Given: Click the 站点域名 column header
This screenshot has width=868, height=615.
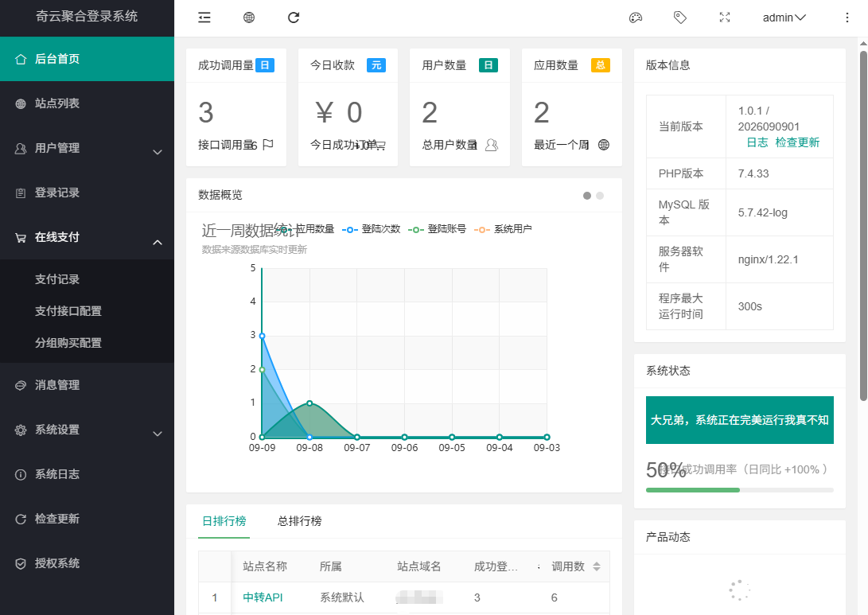Looking at the screenshot, I should 419,566.
